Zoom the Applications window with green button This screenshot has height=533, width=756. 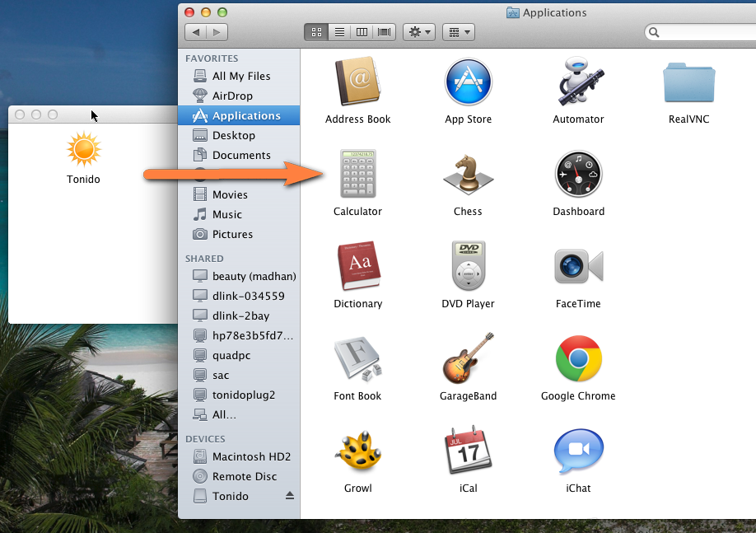pyautogui.click(x=222, y=12)
